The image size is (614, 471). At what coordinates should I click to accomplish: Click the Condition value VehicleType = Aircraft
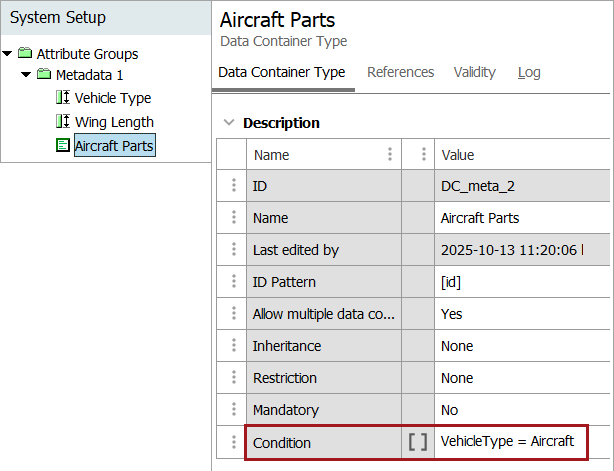[507, 442]
